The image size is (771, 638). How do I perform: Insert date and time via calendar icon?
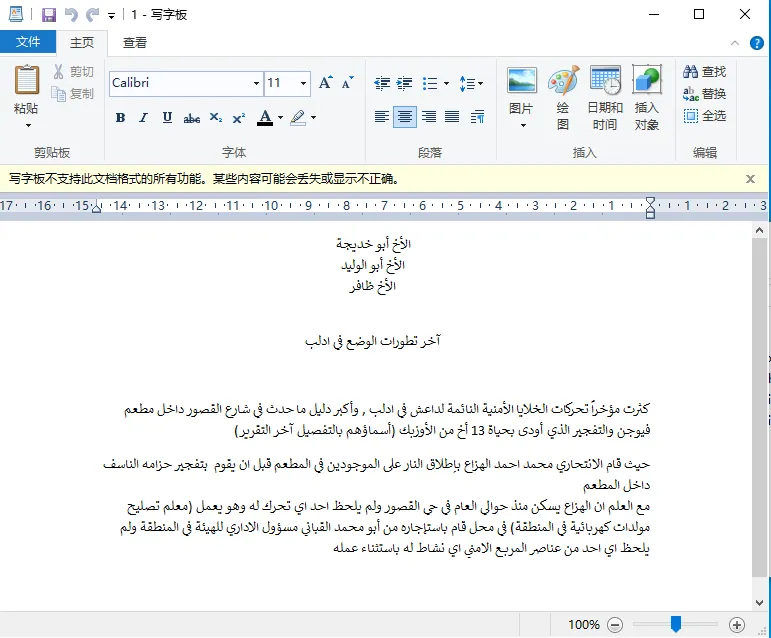[x=605, y=82]
